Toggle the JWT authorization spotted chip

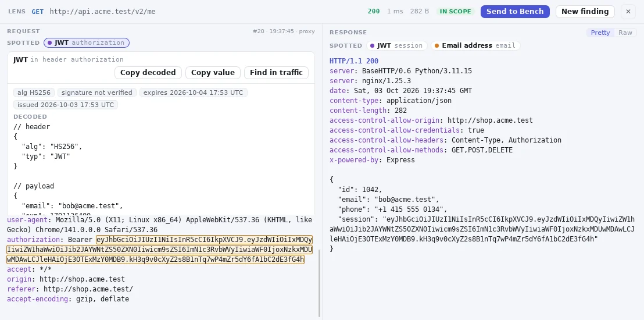[87, 43]
